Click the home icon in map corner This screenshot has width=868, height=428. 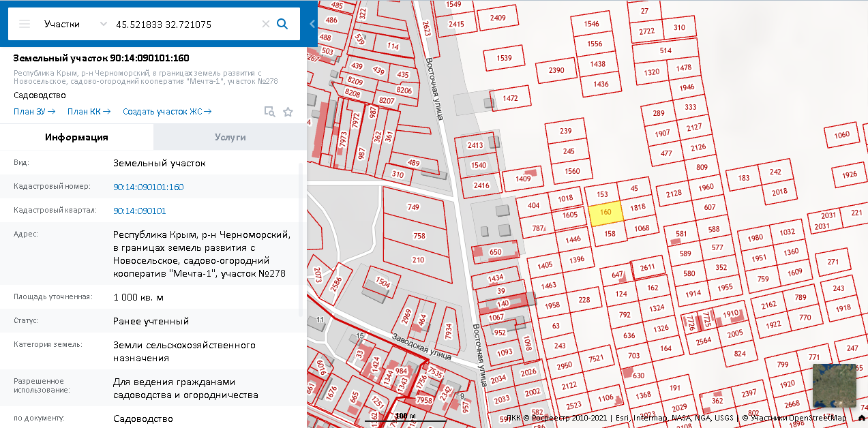click(862, 418)
